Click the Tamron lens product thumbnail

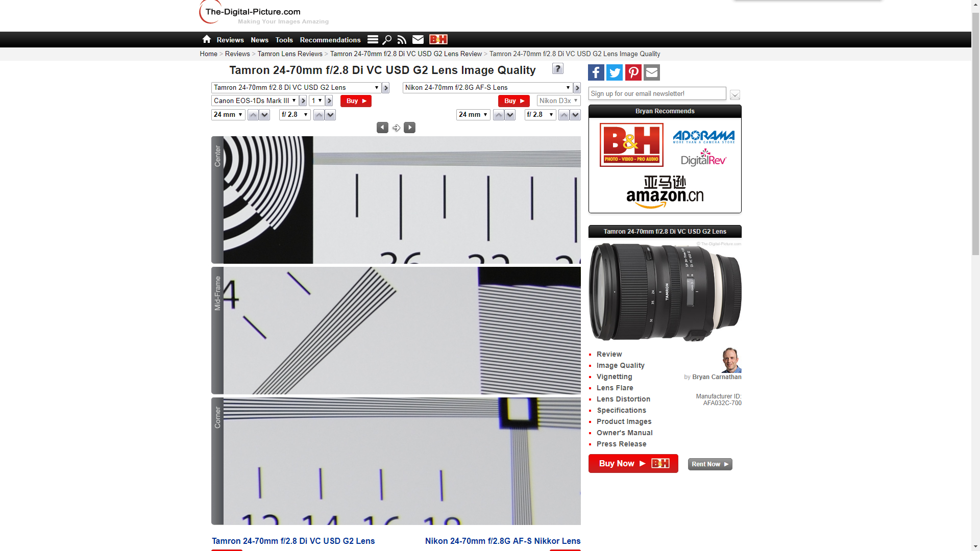click(x=665, y=292)
